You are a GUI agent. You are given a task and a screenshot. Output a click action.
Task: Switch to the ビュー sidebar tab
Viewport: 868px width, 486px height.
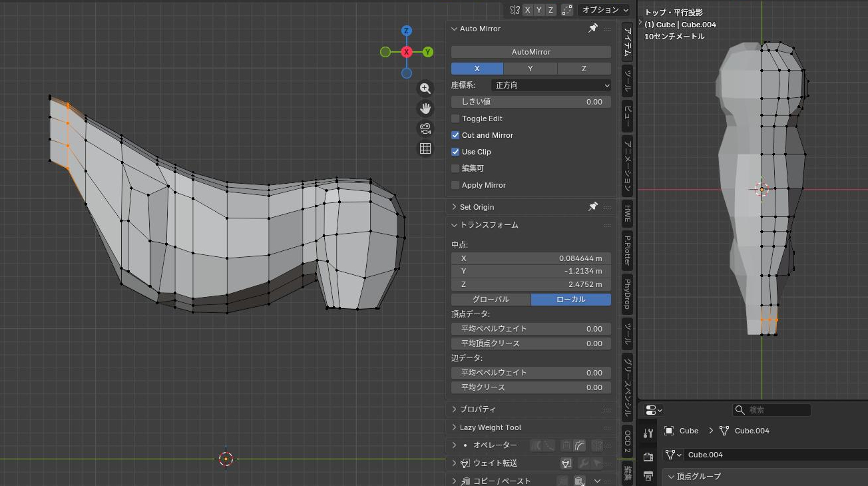pos(627,115)
